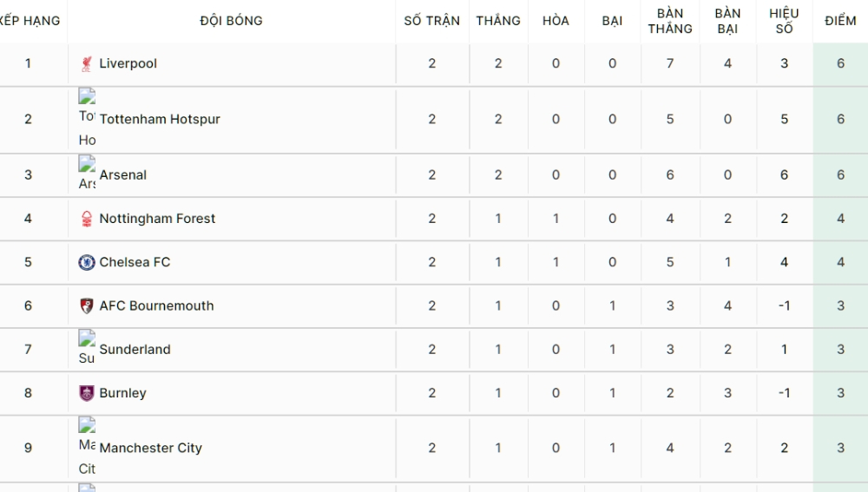868x492 pixels.
Task: Click Liverpool's points cell showing 6
Action: click(x=840, y=63)
